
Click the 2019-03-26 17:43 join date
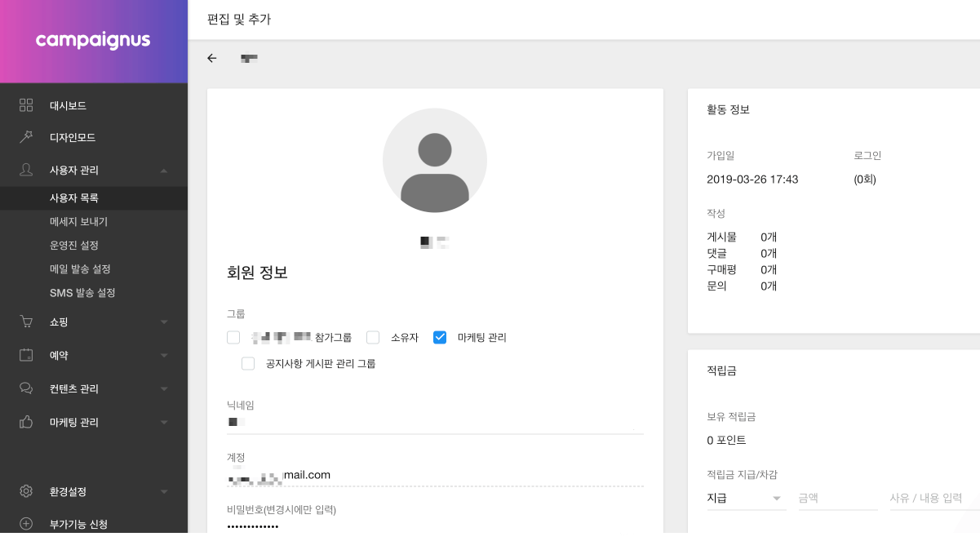tap(752, 180)
